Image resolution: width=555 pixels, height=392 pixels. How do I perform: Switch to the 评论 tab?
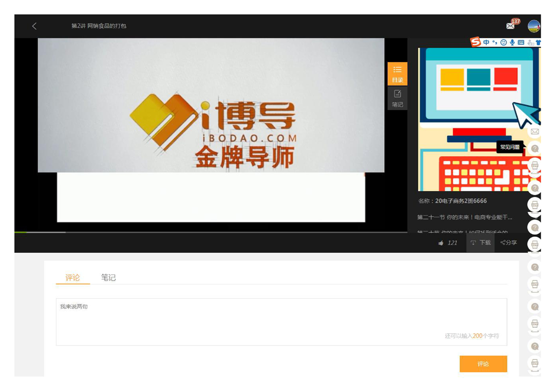click(x=73, y=278)
